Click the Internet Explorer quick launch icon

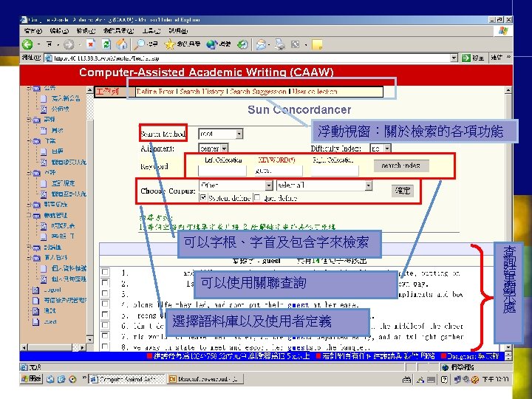click(x=61, y=379)
